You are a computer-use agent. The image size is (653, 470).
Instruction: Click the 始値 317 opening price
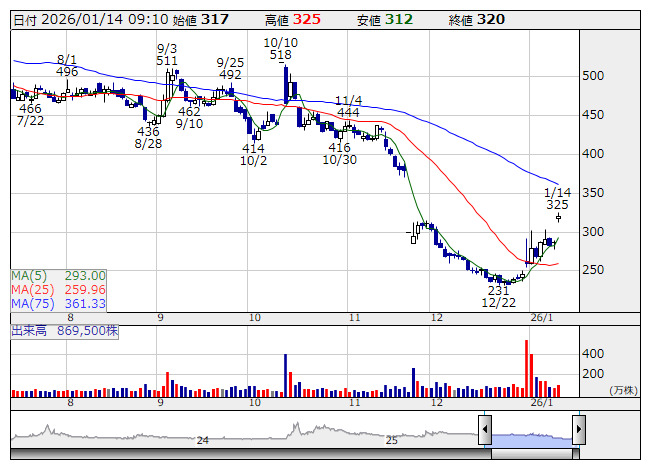pos(201,20)
